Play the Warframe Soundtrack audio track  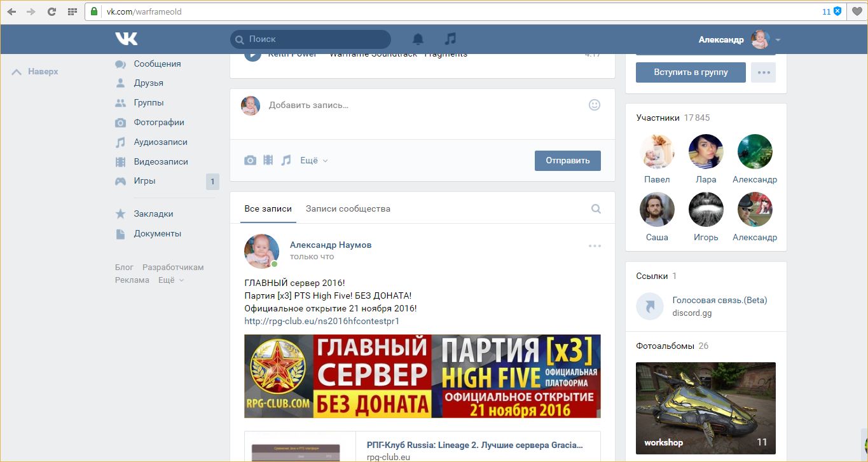[252, 56]
